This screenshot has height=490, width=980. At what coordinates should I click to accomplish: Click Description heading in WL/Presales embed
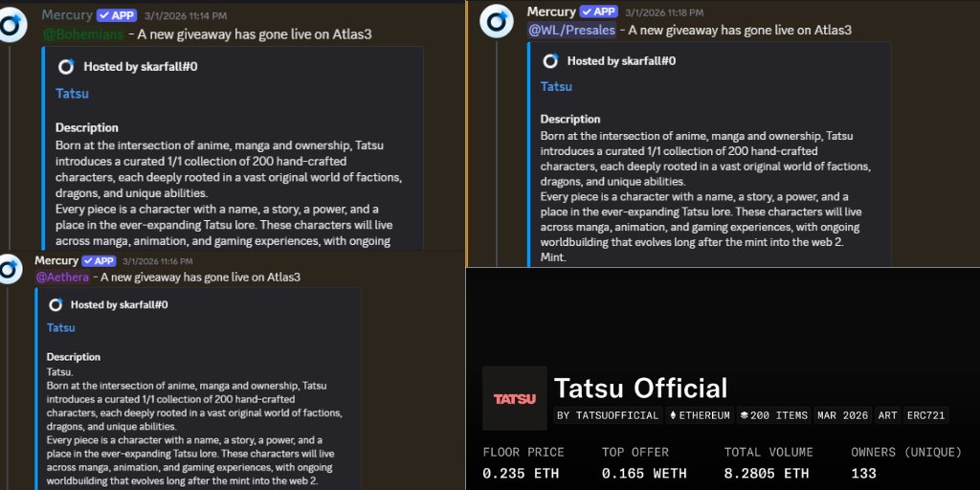[x=570, y=119]
